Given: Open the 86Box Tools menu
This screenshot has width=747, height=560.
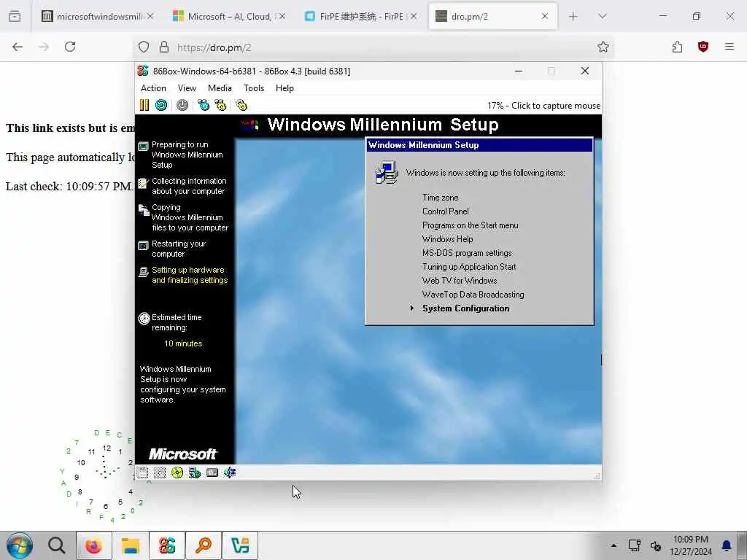Looking at the screenshot, I should tap(253, 88).
